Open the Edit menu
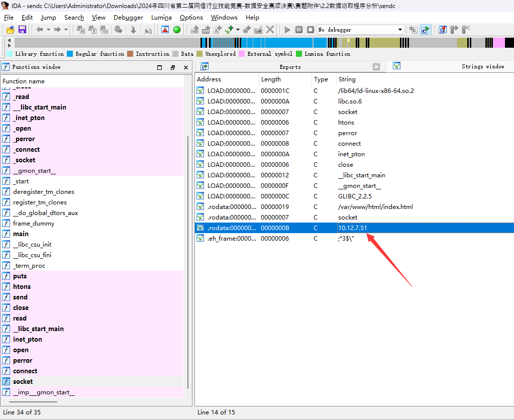 pyautogui.click(x=27, y=18)
